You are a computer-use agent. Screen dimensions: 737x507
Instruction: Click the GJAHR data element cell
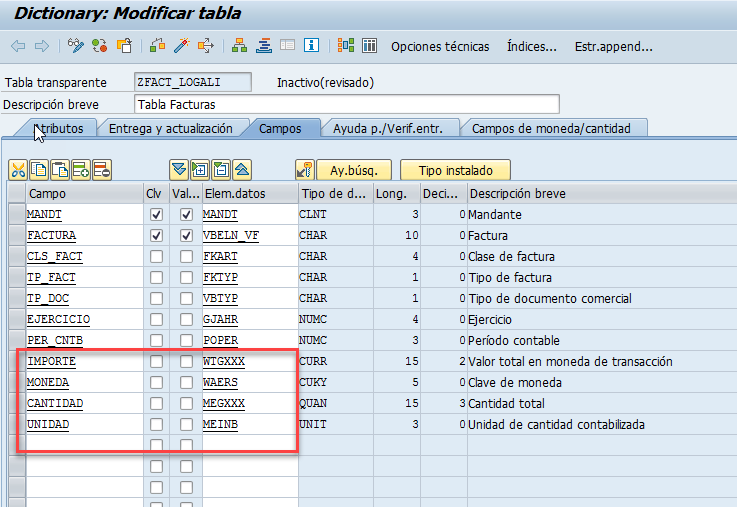(250, 320)
